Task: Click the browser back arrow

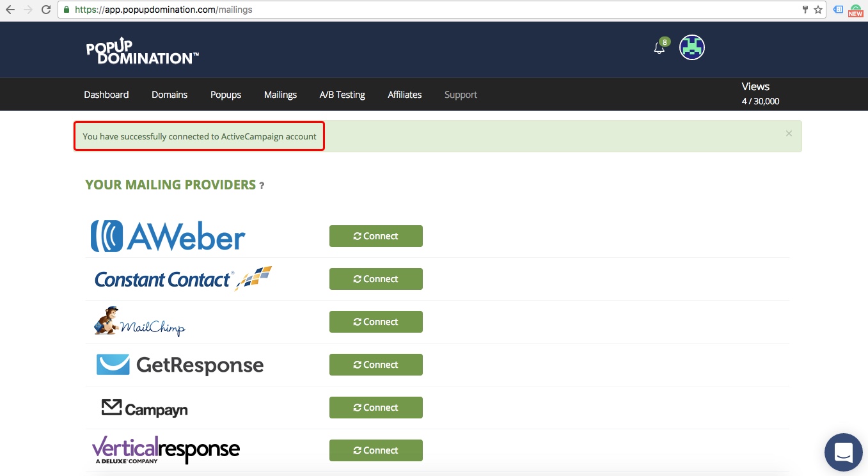Action: pos(10,10)
